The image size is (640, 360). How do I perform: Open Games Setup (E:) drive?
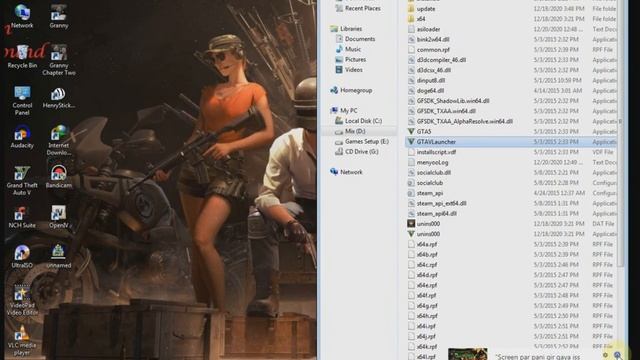pos(362,141)
